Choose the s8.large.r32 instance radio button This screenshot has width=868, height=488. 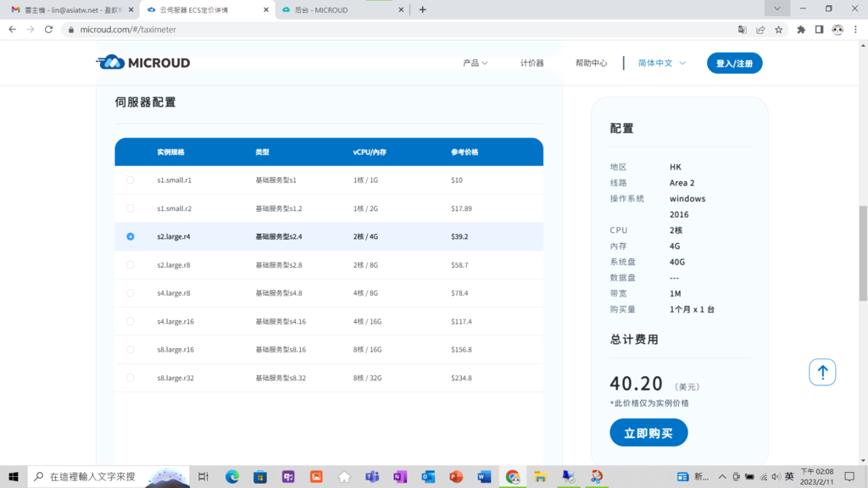131,378
